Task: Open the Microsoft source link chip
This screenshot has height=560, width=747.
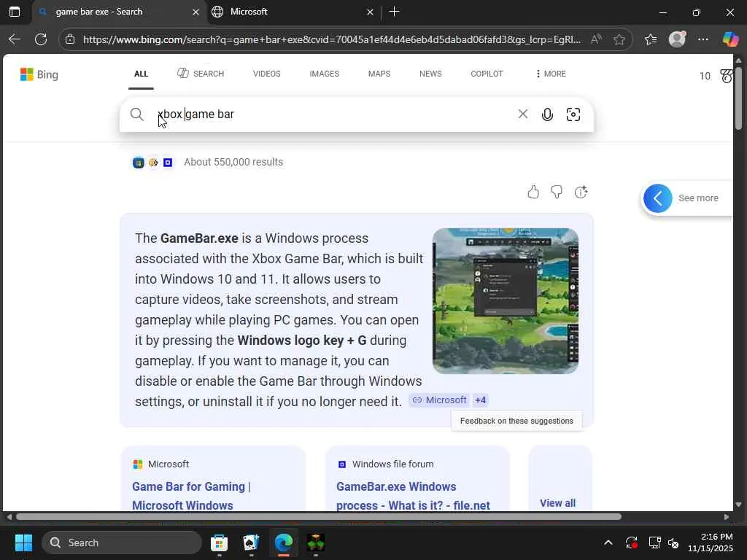Action: click(439, 400)
